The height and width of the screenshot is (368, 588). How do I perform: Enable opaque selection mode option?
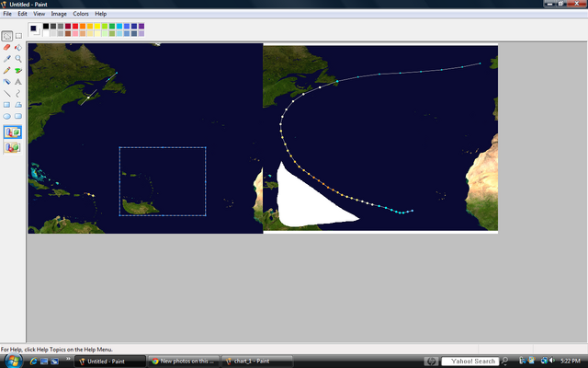point(13,132)
